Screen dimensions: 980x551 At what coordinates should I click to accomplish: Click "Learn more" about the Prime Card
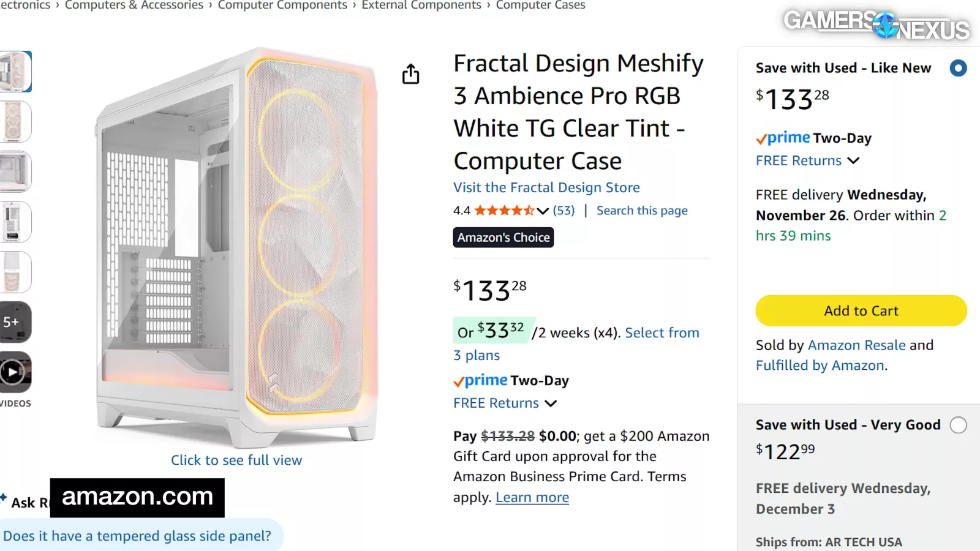point(532,497)
